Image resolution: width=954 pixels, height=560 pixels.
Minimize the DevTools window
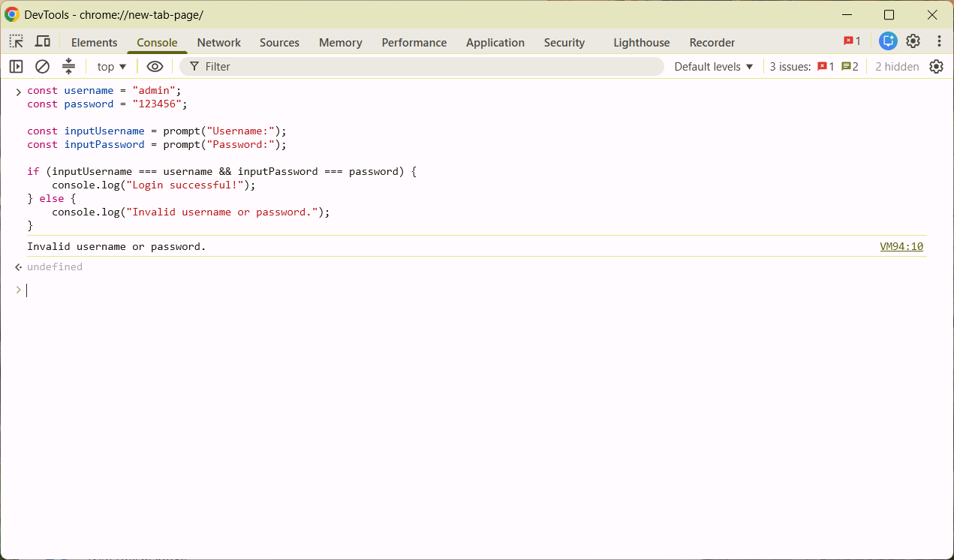pyautogui.click(x=847, y=14)
